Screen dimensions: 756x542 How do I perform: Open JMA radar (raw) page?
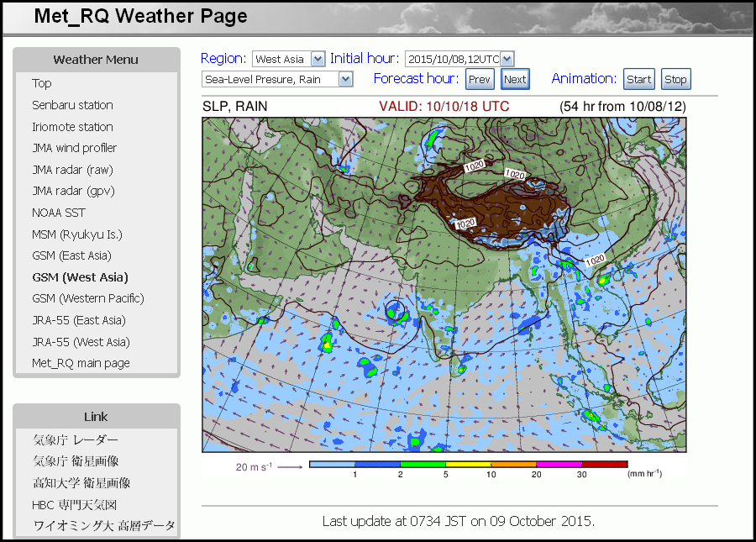coord(72,170)
